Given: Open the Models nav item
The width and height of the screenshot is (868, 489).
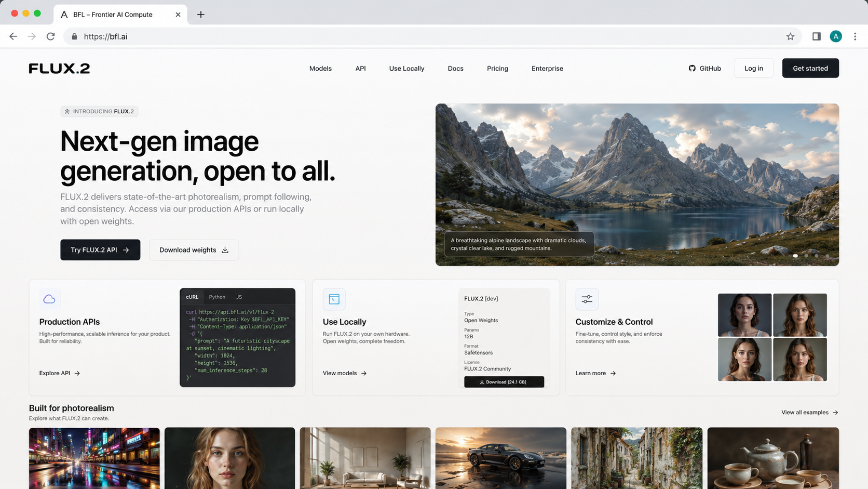Looking at the screenshot, I should click(x=320, y=69).
